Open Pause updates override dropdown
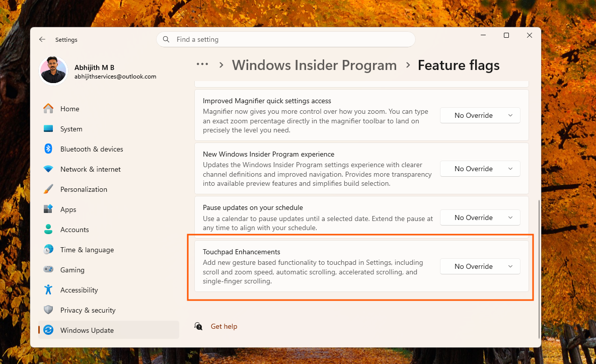The height and width of the screenshot is (364, 596). point(480,217)
